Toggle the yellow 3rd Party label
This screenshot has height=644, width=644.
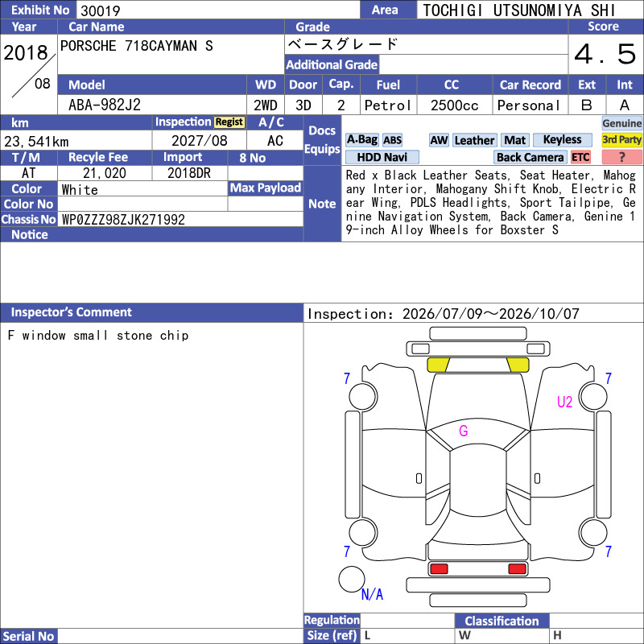tap(621, 140)
